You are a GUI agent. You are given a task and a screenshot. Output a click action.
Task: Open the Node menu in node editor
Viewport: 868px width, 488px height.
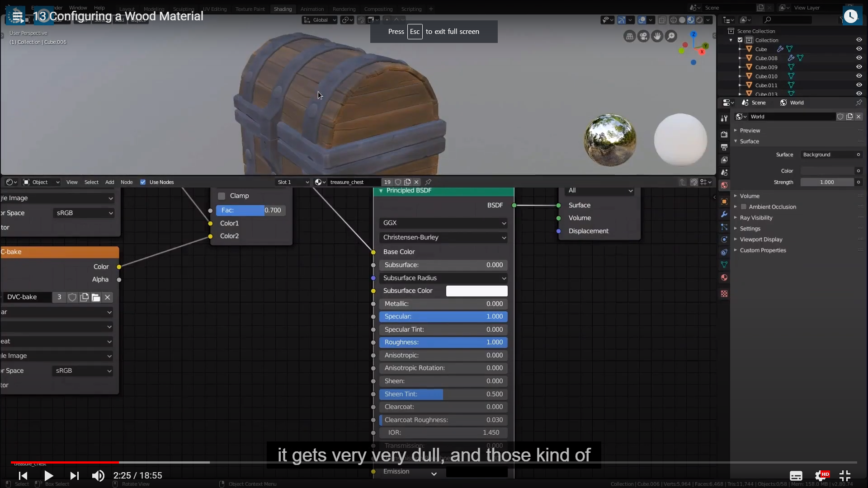pyautogui.click(x=127, y=182)
